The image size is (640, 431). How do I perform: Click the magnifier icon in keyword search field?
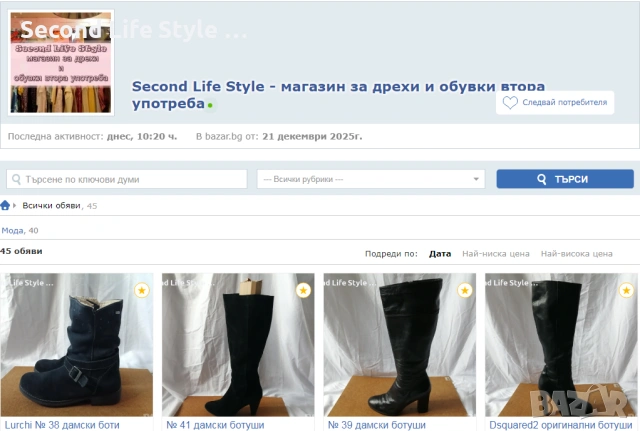click(17, 179)
